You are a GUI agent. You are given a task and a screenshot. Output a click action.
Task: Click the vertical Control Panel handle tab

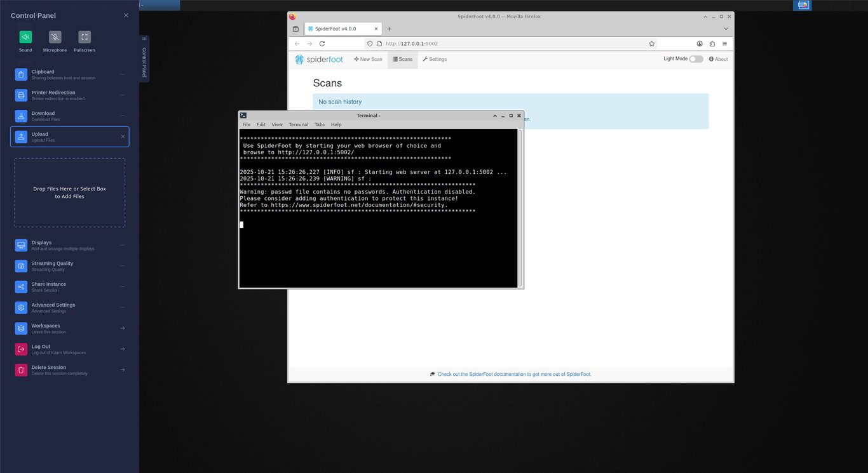click(144, 58)
